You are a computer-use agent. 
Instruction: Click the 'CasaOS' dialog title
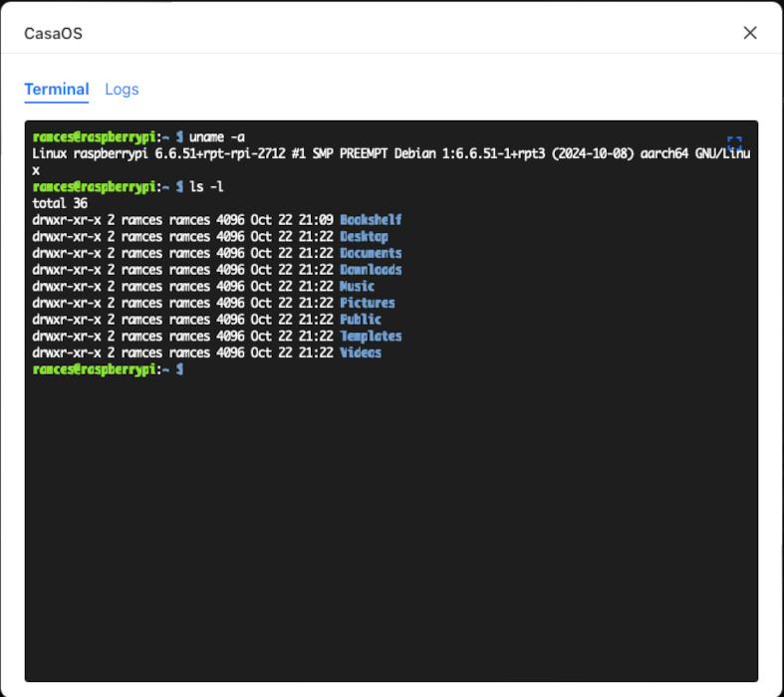[54, 34]
